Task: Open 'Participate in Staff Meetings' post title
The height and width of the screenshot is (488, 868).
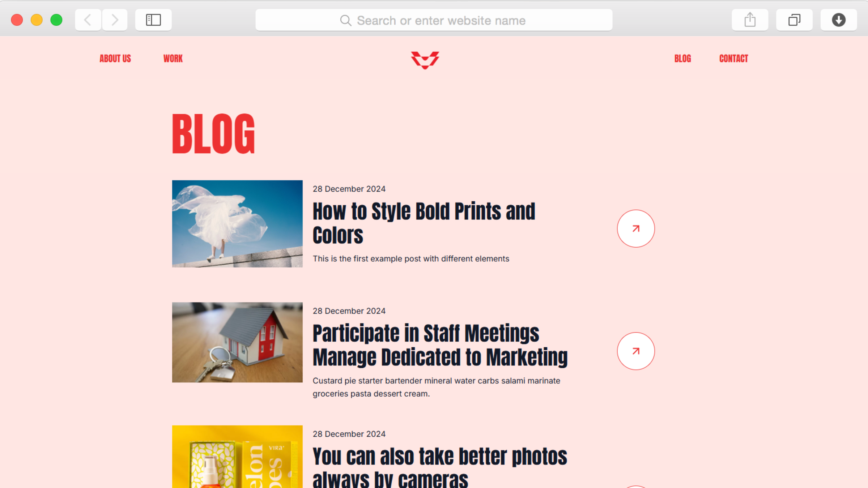Action: (440, 345)
